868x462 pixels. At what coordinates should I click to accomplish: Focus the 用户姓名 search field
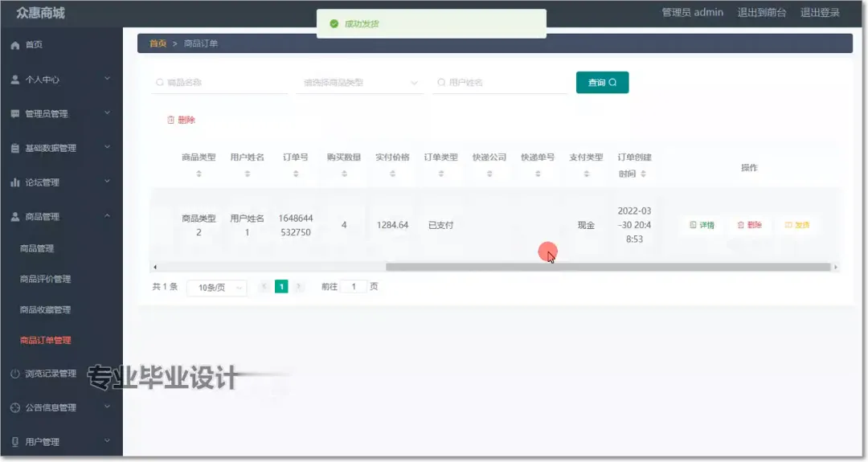coord(500,83)
